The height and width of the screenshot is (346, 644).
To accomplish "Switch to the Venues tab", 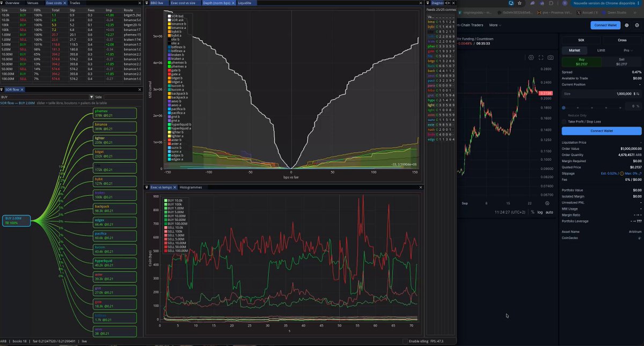I will click(33, 3).
